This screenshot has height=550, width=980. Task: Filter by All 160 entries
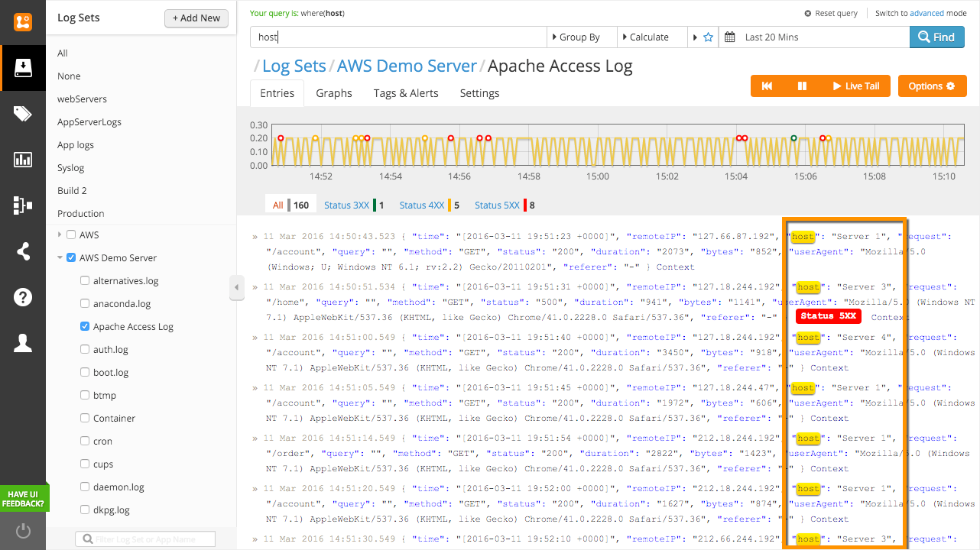290,205
